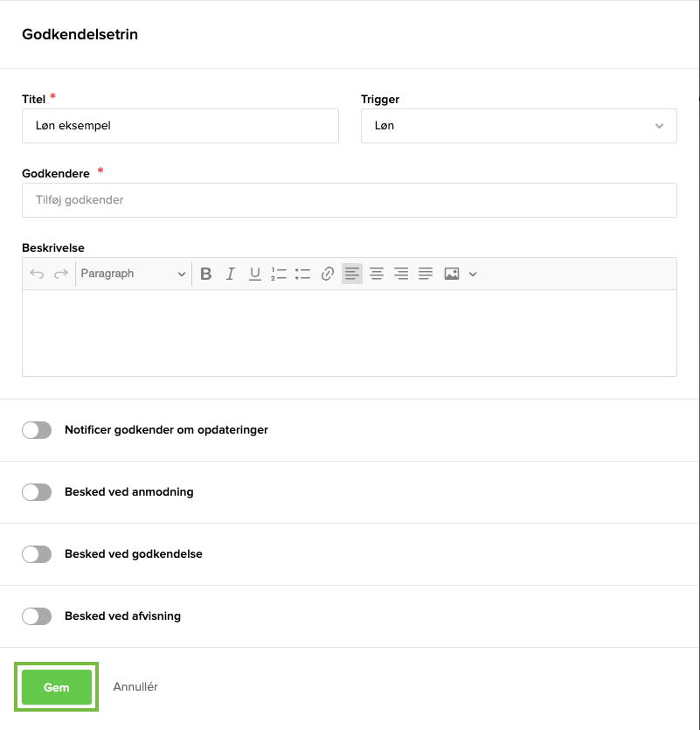Click Annullér to cancel

[135, 687]
